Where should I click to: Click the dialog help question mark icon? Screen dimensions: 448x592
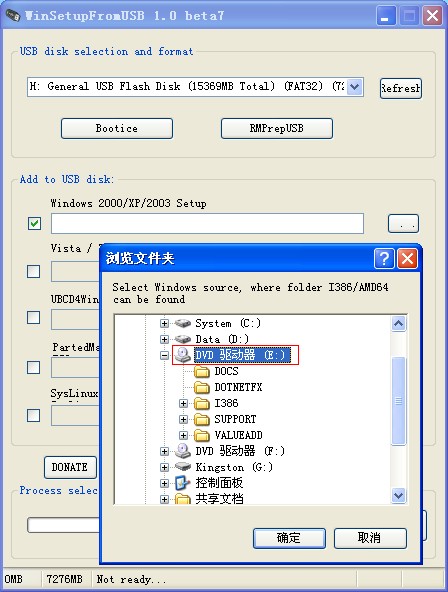point(384,259)
